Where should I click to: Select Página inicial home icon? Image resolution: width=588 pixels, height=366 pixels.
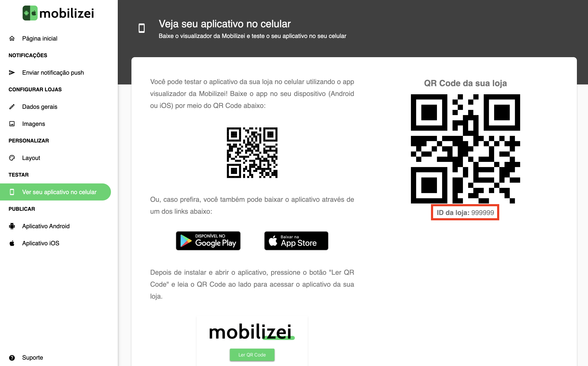12,38
